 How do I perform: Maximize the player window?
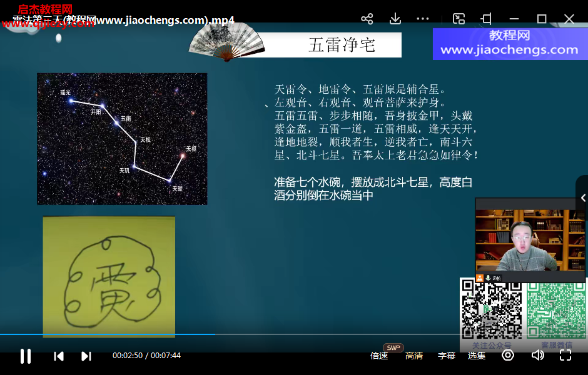click(x=542, y=19)
